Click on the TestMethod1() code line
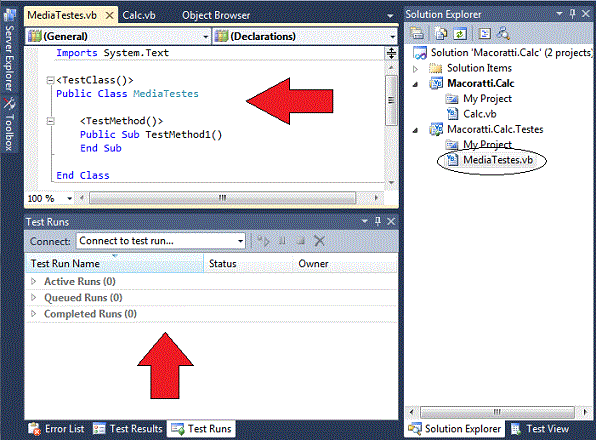 point(151,135)
